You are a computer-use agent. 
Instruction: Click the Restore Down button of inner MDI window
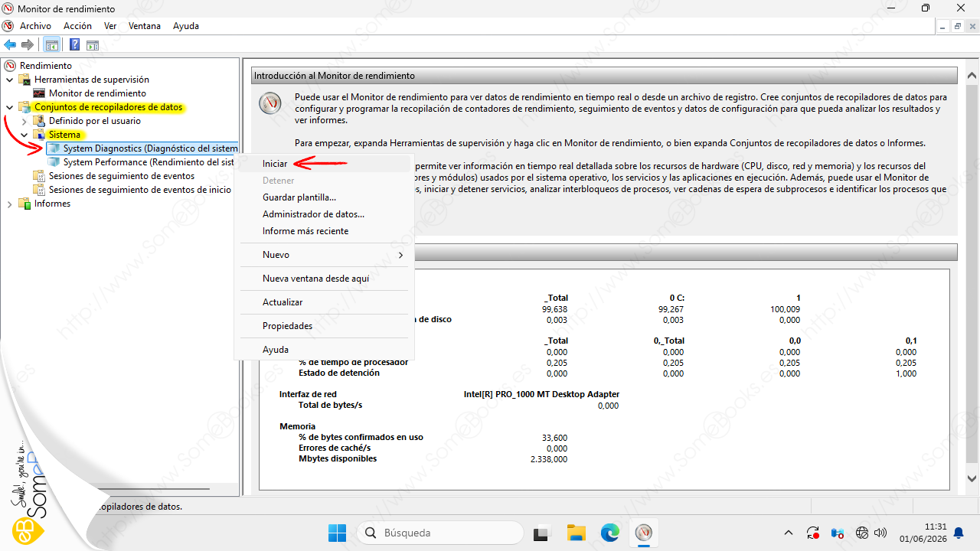(957, 26)
